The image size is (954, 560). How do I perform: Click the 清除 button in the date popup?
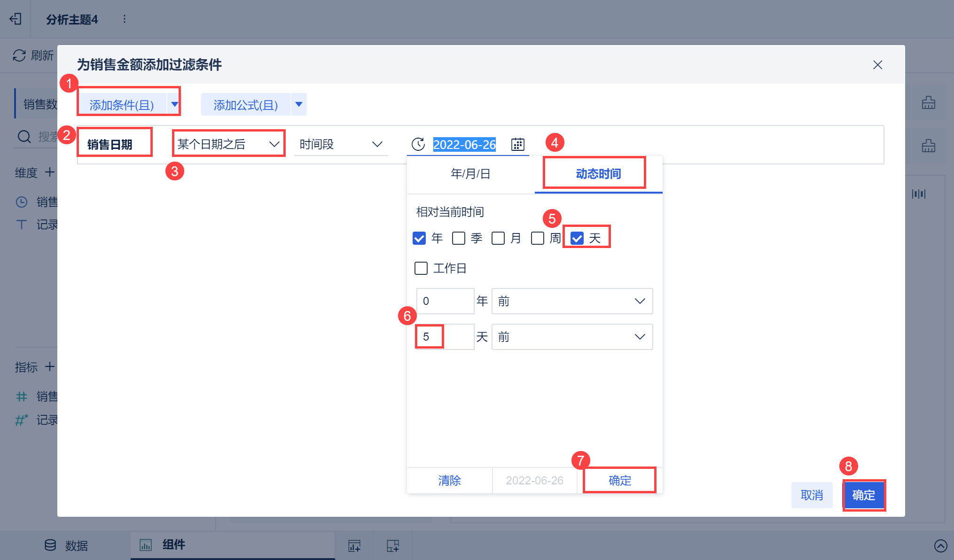449,481
